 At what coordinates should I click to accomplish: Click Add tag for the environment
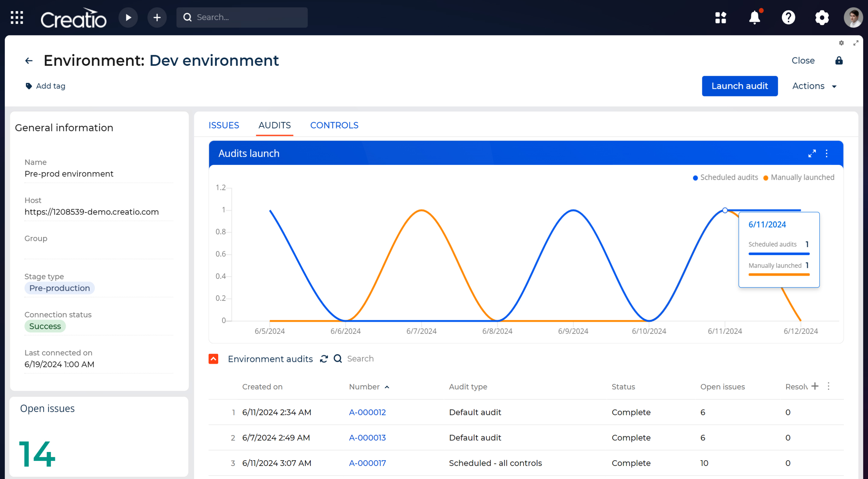click(45, 86)
